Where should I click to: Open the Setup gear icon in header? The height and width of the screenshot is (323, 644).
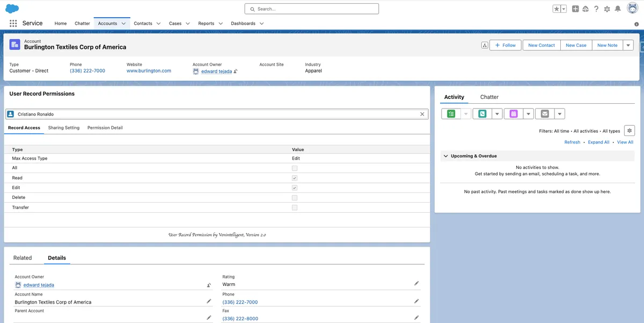(607, 9)
